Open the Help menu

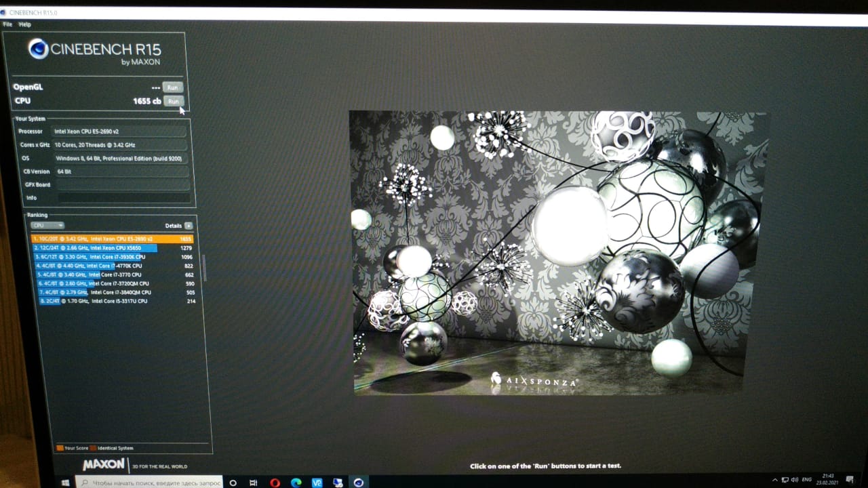(25, 24)
